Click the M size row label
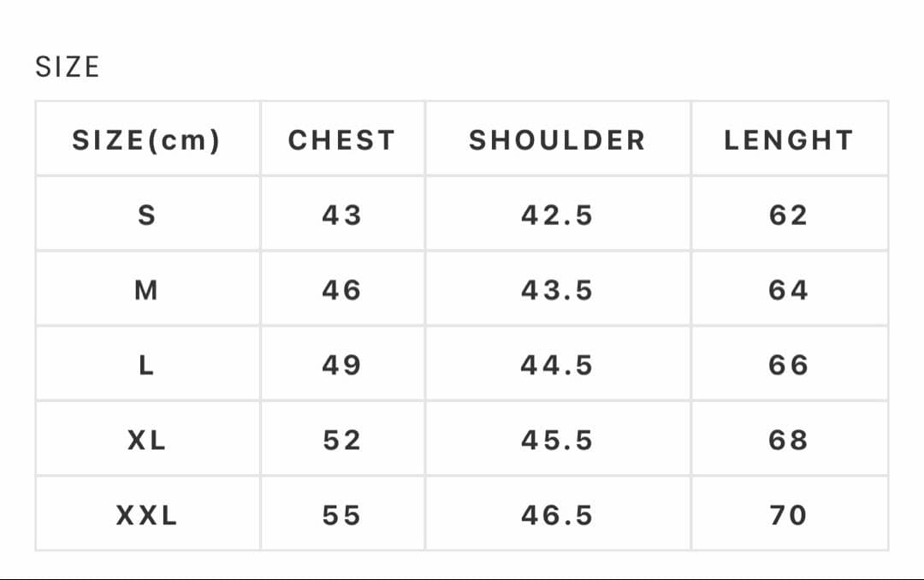Screen dimensions: 924x580 pos(146,291)
